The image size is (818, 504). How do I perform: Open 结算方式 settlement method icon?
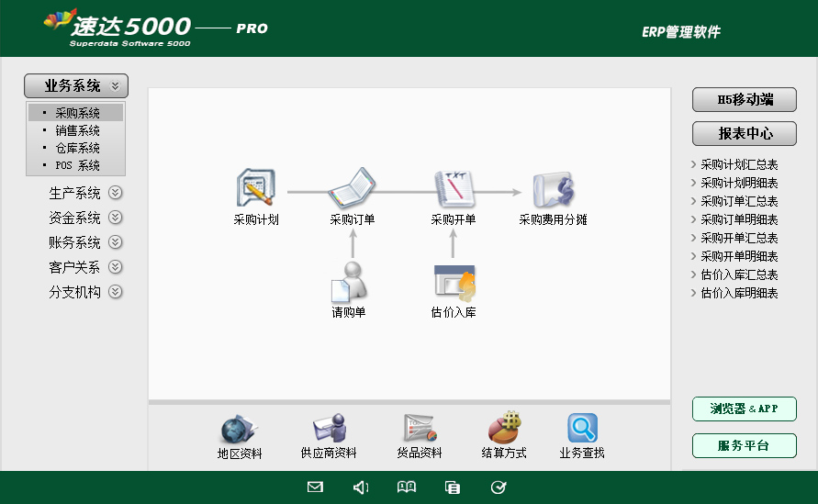504,427
